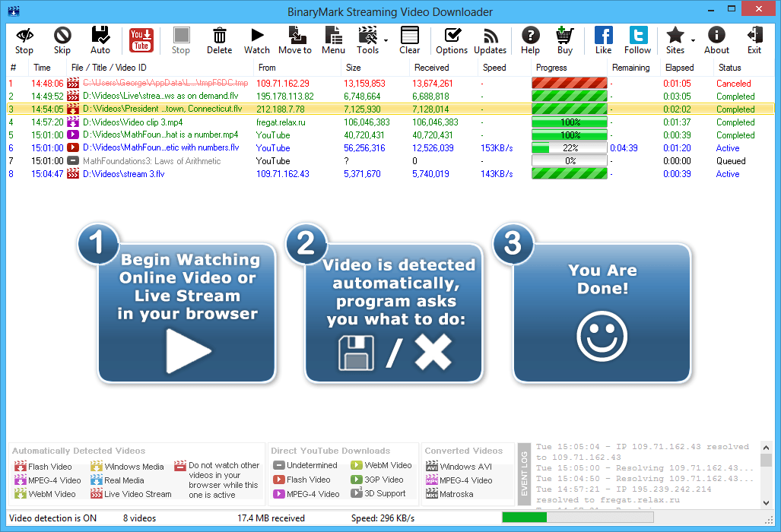
Task: Click the 'fregat.relax.ru' source cell
Action: click(x=281, y=122)
